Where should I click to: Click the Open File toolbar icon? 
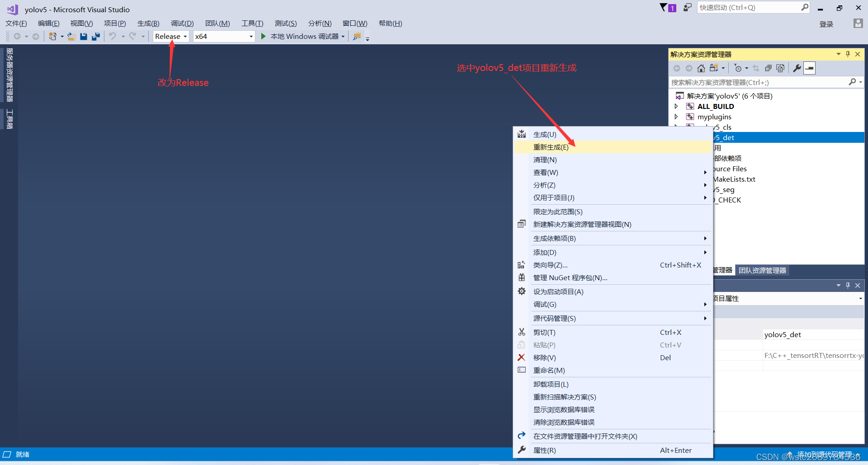tap(71, 36)
